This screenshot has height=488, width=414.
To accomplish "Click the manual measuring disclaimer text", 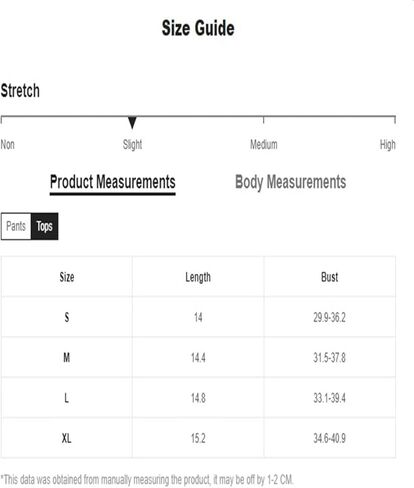I will pos(147,480).
